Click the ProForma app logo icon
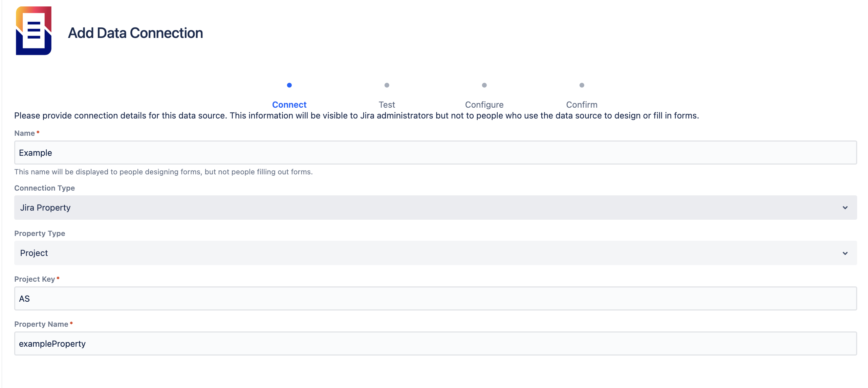This screenshot has height=388, width=868. coord(34,31)
